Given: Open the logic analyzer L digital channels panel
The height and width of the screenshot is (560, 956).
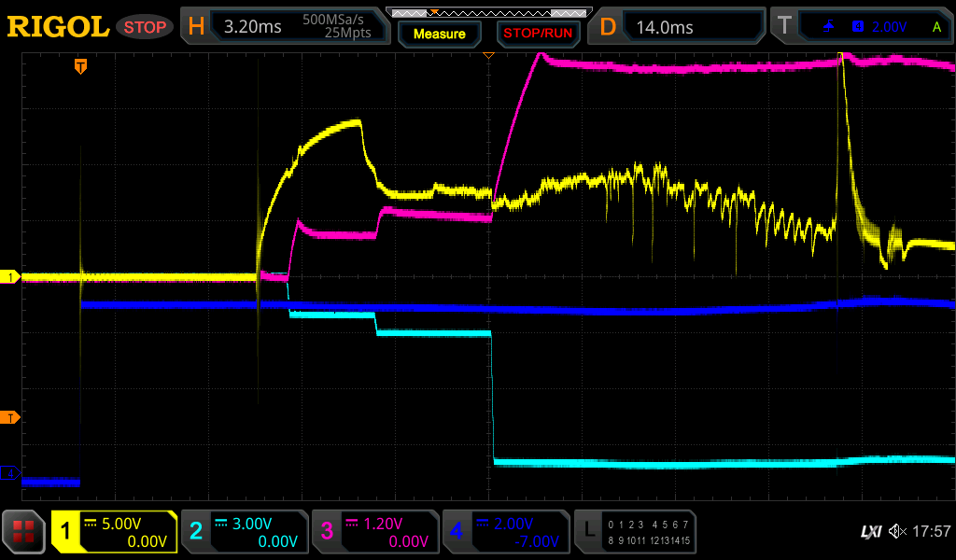Looking at the screenshot, I should point(635,532).
